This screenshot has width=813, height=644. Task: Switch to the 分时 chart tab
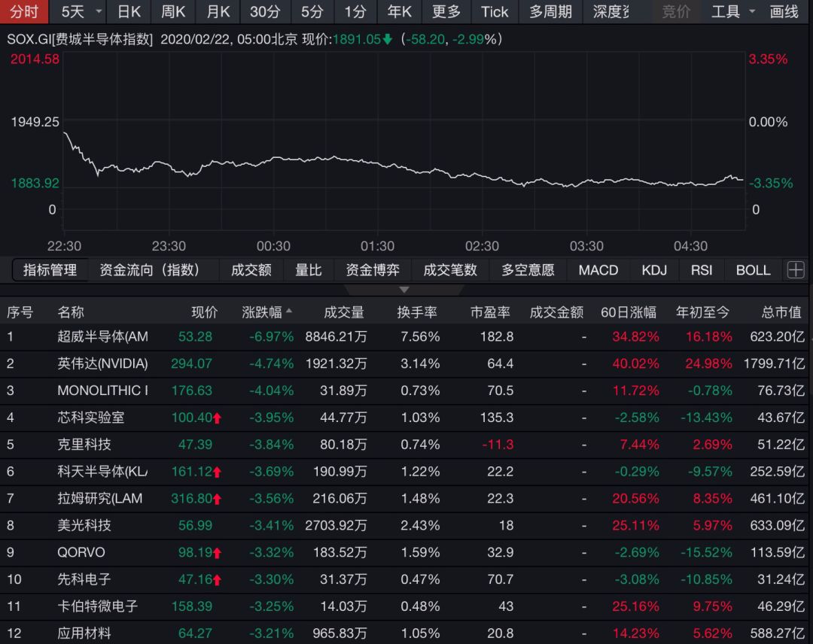click(x=24, y=11)
